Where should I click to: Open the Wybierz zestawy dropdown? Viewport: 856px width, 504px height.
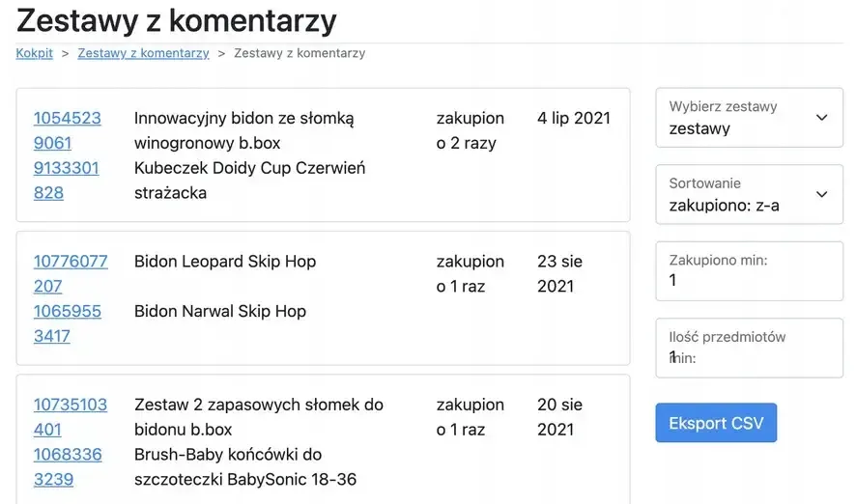748,118
